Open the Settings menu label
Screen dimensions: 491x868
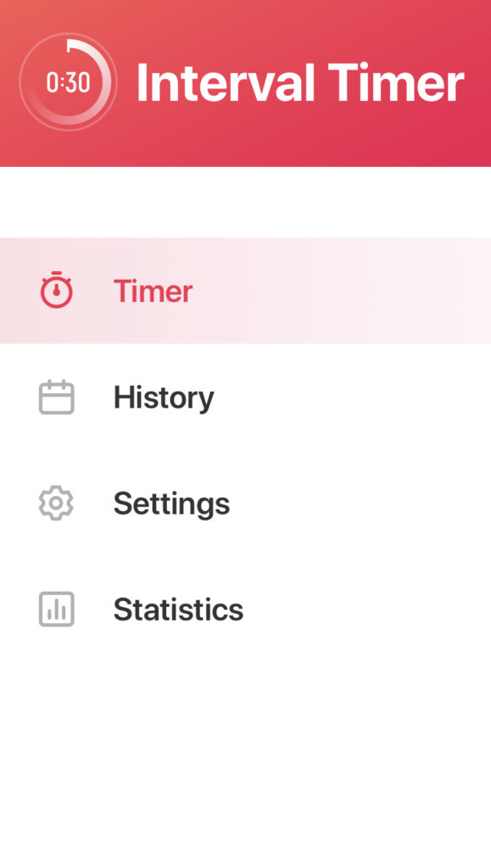coord(171,504)
